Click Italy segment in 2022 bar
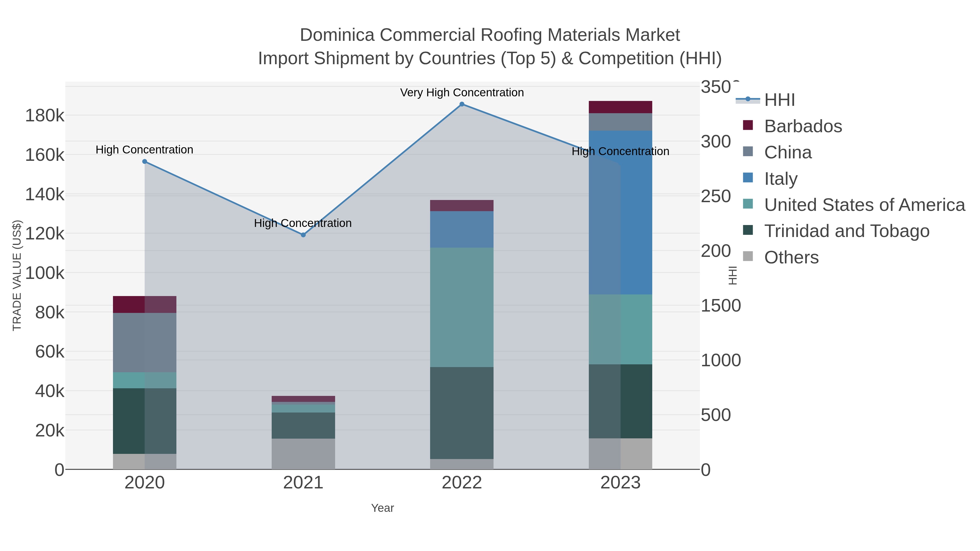Screen dimensions: 980x551 pos(462,230)
